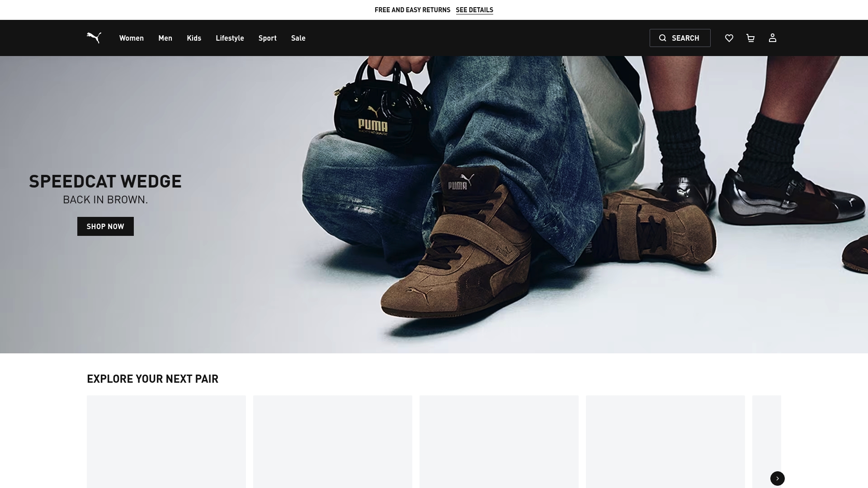Click the EXPLORE YOUR NEXT PAIR heading
Image resolution: width=868 pixels, height=488 pixels.
(x=152, y=379)
